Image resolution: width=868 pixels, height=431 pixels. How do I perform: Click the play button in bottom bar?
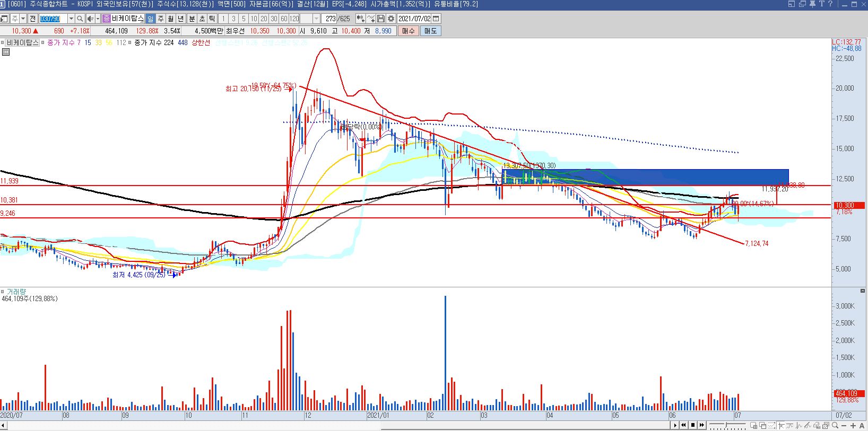point(675,425)
